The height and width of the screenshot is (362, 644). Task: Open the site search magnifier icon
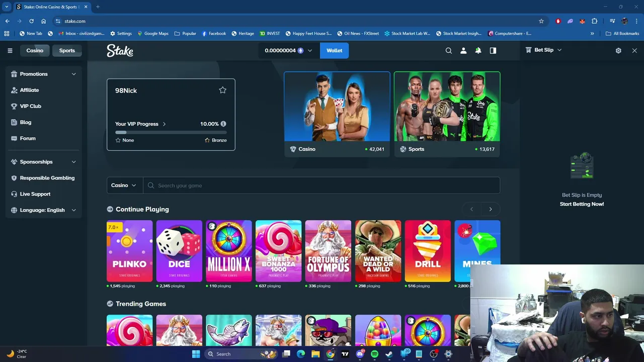(x=449, y=50)
